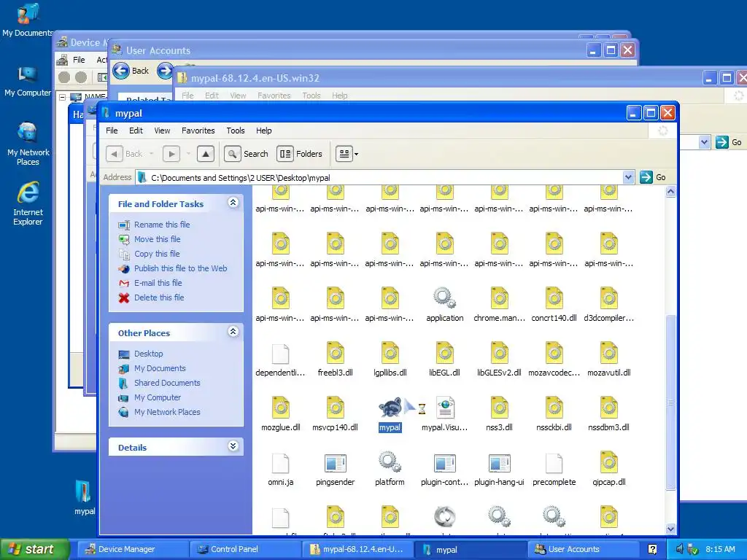Screen dimensions: 747x560
Task: Select the concrt140.dll file icon
Action: click(554, 298)
